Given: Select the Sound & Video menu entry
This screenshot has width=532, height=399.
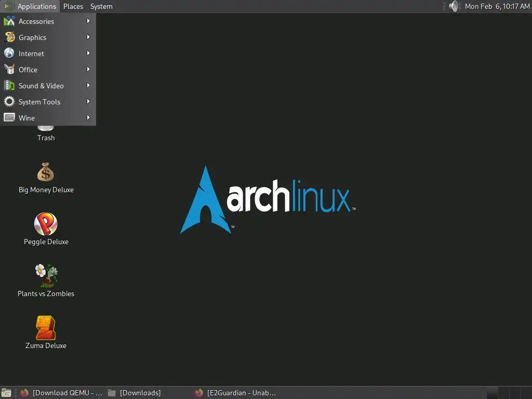Looking at the screenshot, I should pos(48,86).
